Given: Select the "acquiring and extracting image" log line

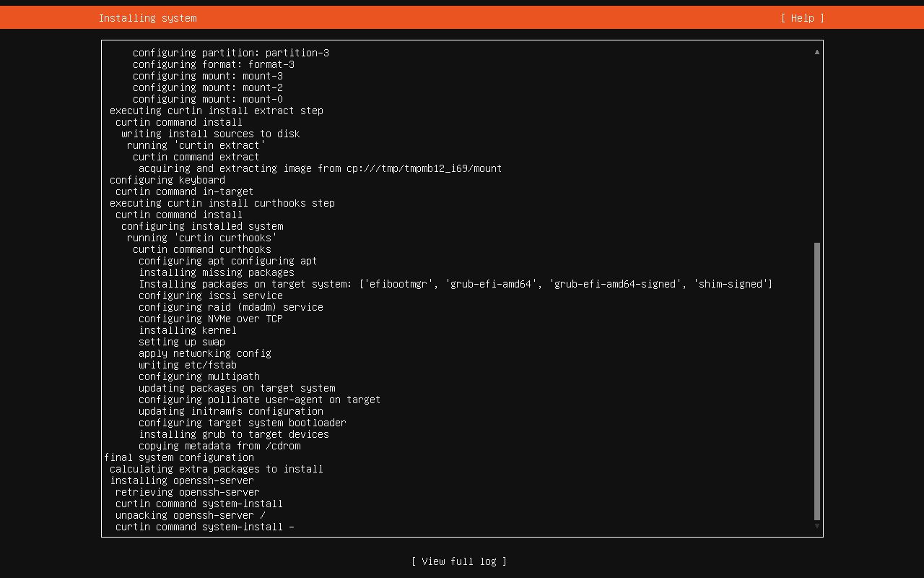Looking at the screenshot, I should 320,168.
